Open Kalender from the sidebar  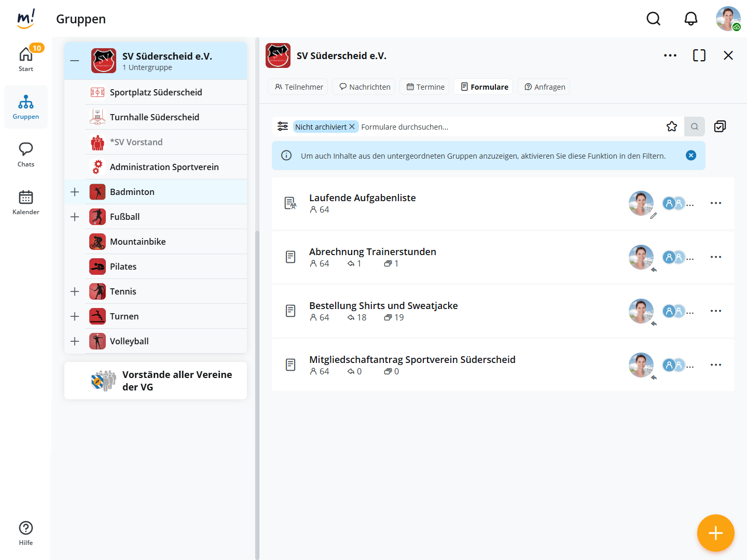click(x=26, y=202)
